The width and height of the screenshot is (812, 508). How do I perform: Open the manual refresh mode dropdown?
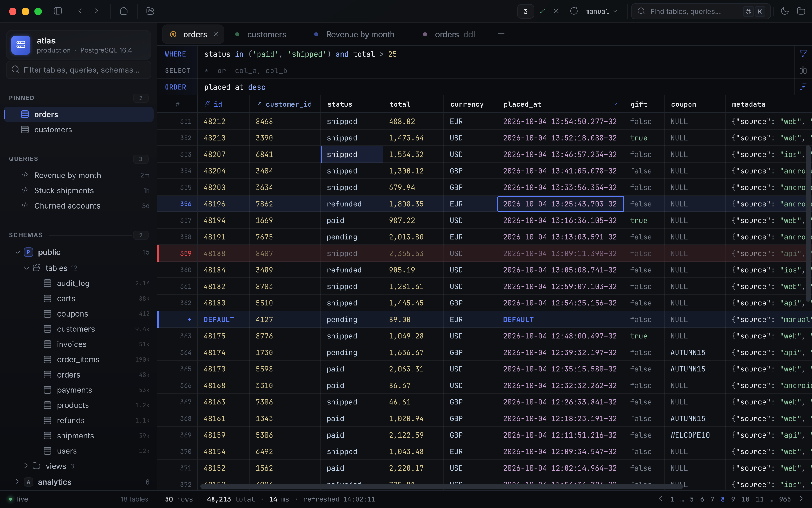pyautogui.click(x=601, y=11)
